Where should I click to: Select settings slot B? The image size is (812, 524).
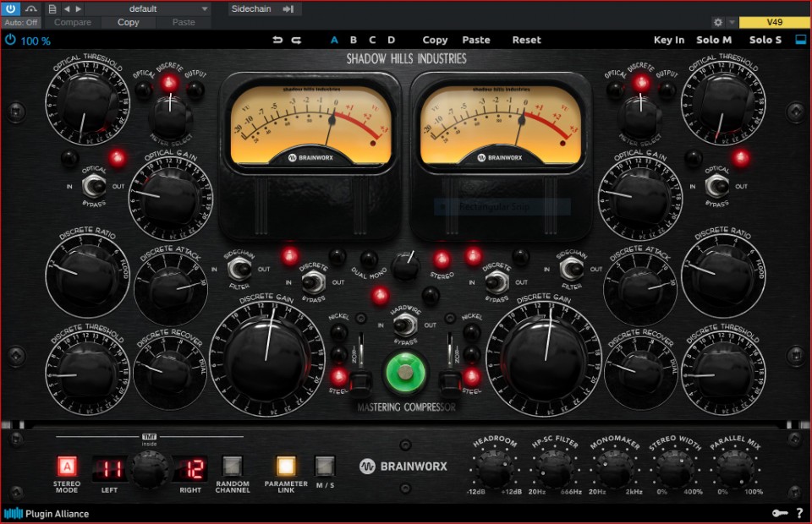coord(353,40)
